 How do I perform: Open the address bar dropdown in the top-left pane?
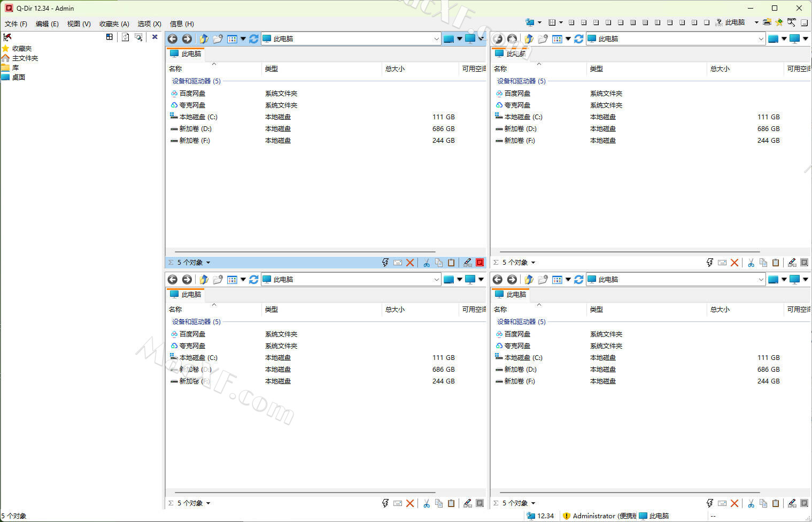click(436, 39)
